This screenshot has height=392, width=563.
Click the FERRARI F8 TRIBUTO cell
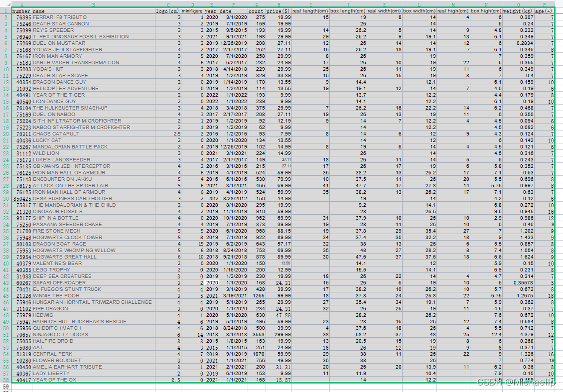pos(93,17)
